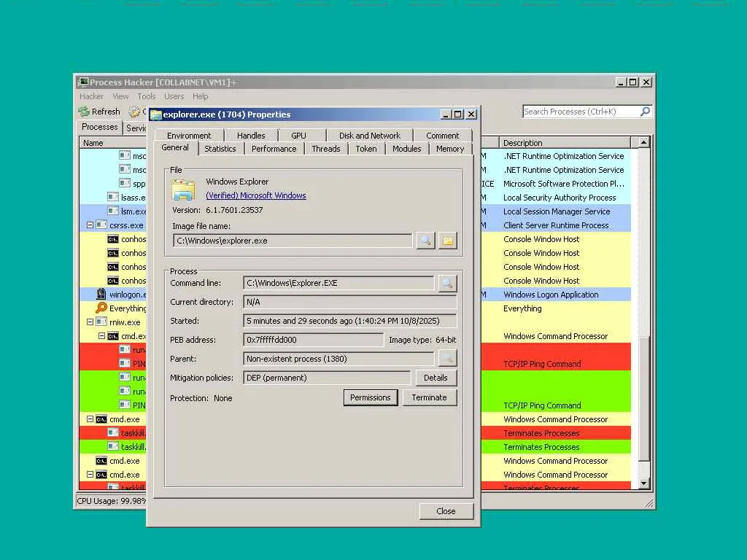The width and height of the screenshot is (747, 560).
Task: Click the Name column header
Action: point(112,143)
